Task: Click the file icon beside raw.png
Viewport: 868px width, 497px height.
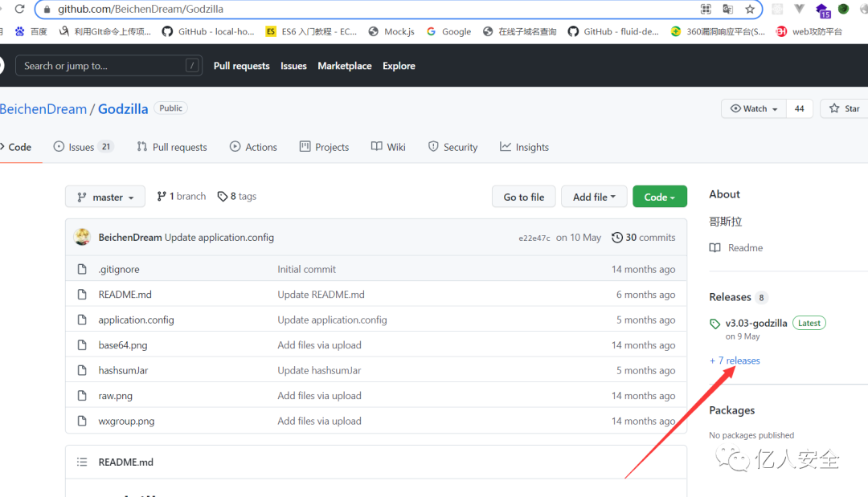Action: [x=82, y=396]
